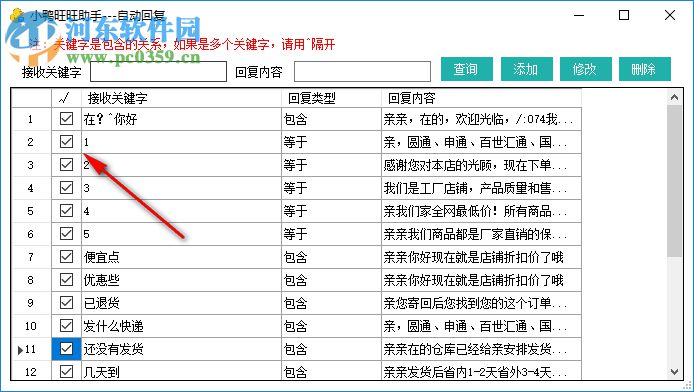
Task: Select keyword cell 还没有发货
Action: click(x=181, y=349)
